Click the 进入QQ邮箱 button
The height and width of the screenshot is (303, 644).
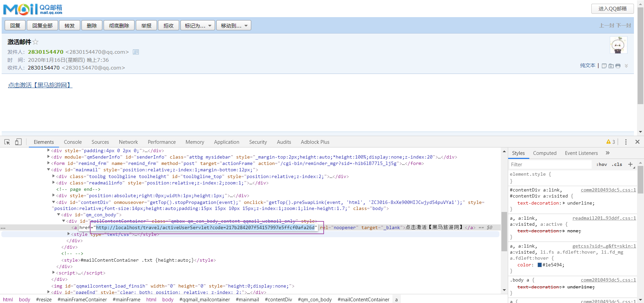[612, 9]
